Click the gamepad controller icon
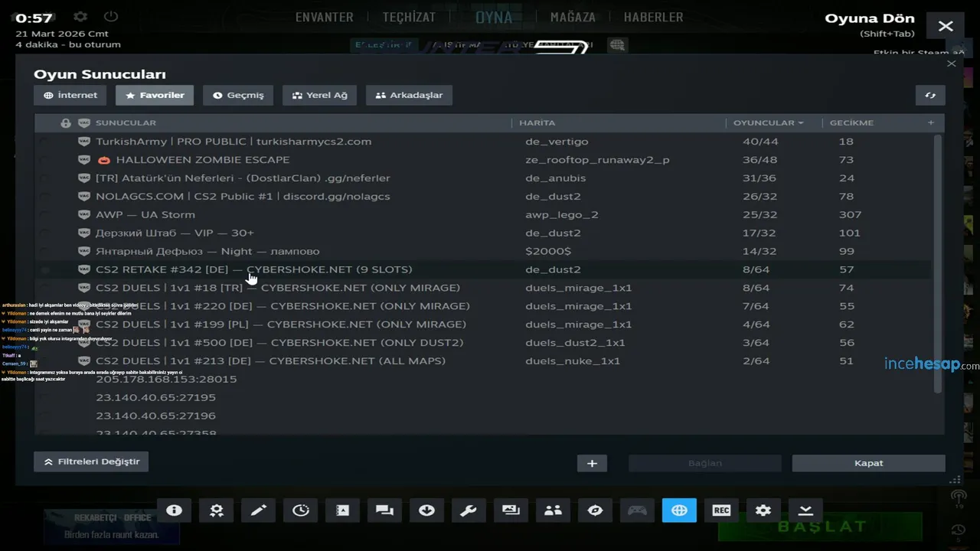Viewport: 980px width, 551px height. coord(637,510)
